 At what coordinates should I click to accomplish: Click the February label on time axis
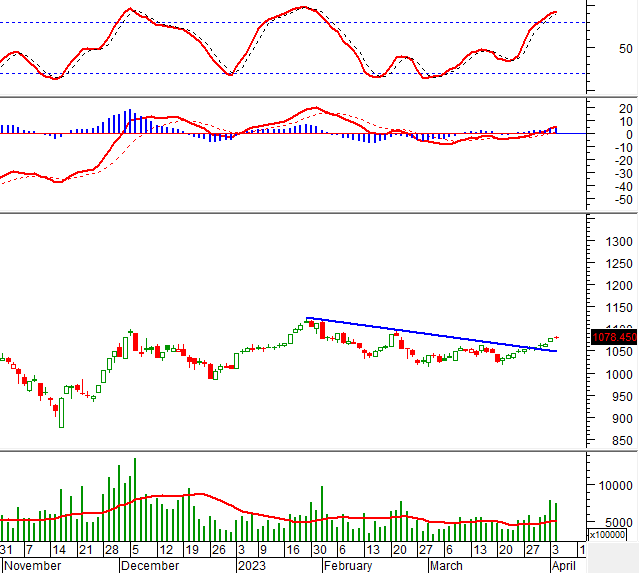click(x=346, y=565)
